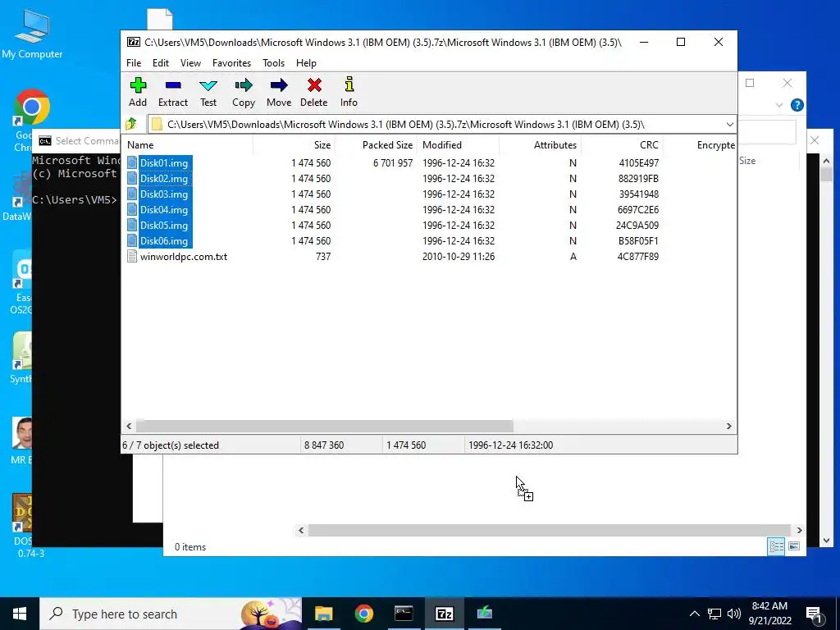Select the Disk03.img file
Viewport: 840px width, 630px height.
[163, 194]
